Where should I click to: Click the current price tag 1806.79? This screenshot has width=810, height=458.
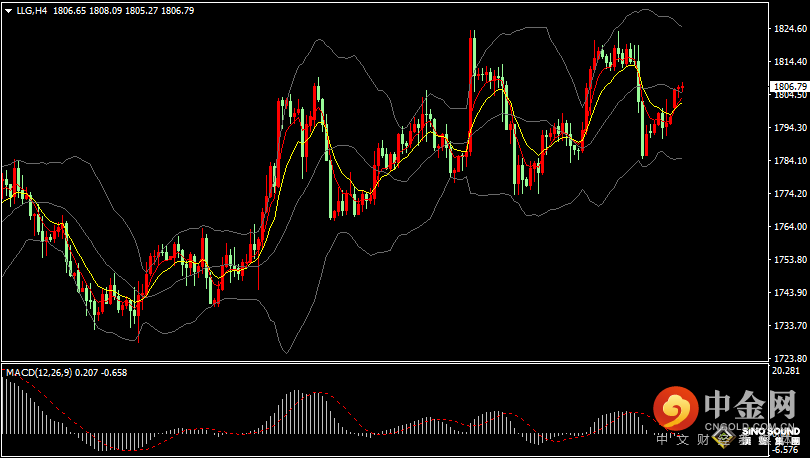(791, 87)
